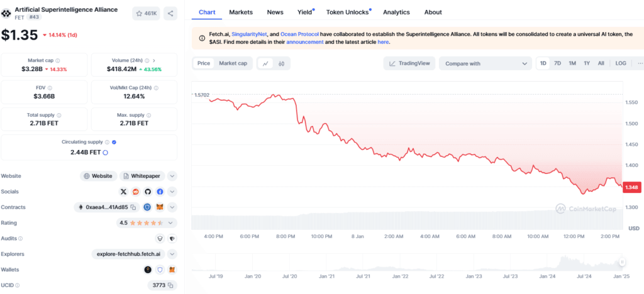Screen dimensions: 644x294
Task: Switch to the News tab
Action: click(x=275, y=13)
